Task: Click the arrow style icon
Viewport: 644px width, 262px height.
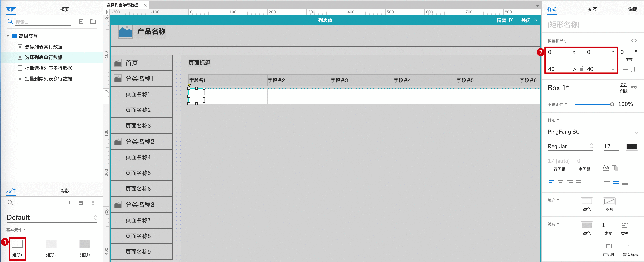Action: (630, 246)
